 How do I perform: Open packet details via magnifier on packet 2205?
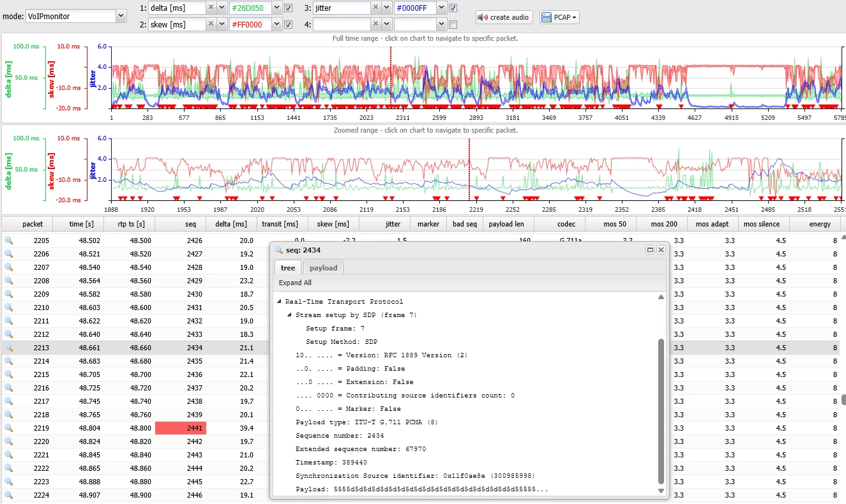(8, 241)
